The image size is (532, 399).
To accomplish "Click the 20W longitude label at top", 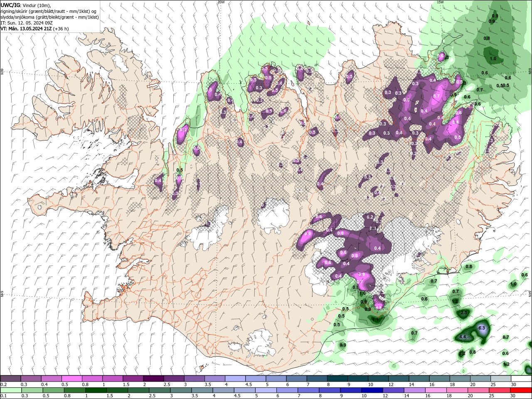I will pyautogui.click(x=221, y=2).
